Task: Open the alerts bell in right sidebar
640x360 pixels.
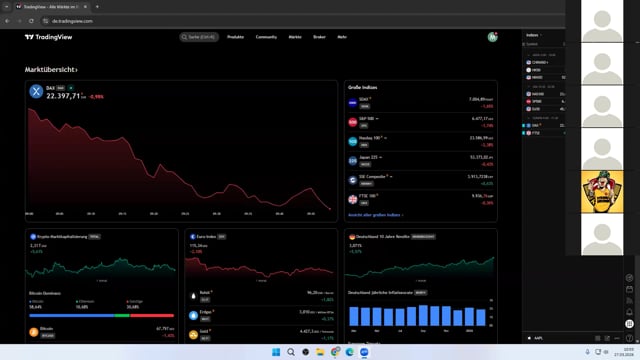Action: (629, 312)
